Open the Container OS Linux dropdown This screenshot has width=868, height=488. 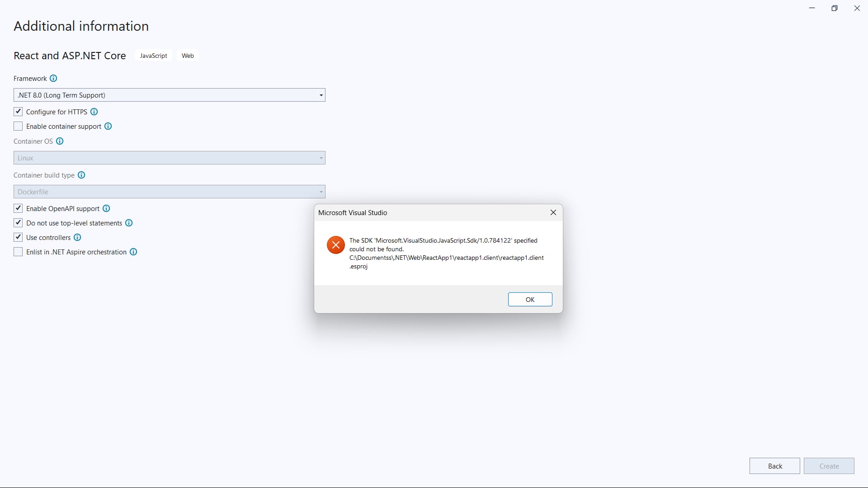click(x=170, y=158)
